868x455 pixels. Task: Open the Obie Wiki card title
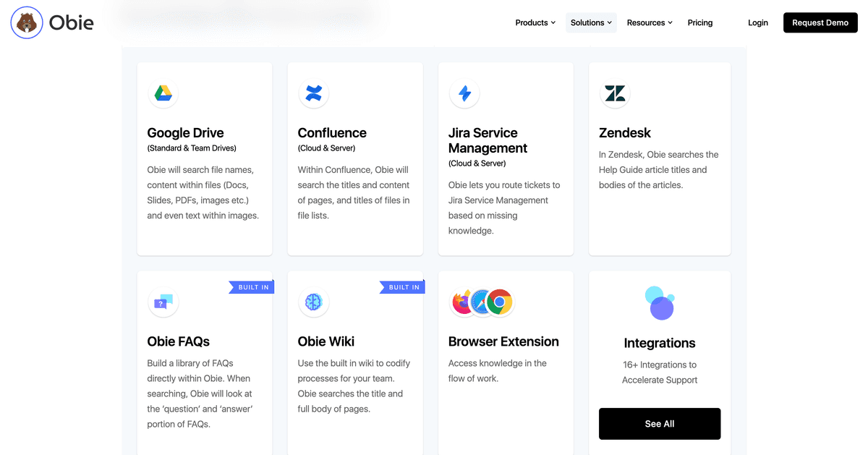tap(326, 341)
